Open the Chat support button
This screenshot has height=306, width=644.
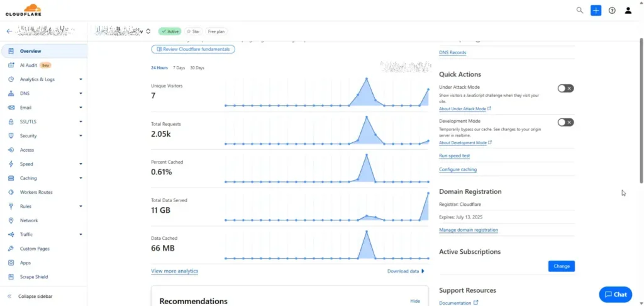click(x=616, y=295)
